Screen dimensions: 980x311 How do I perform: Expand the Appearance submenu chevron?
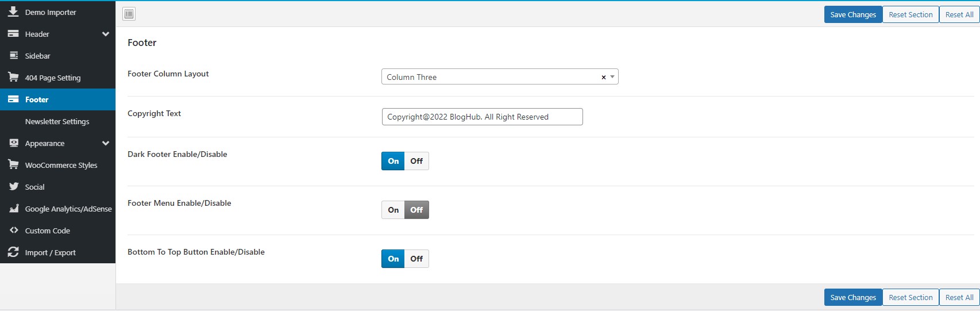[x=106, y=143]
